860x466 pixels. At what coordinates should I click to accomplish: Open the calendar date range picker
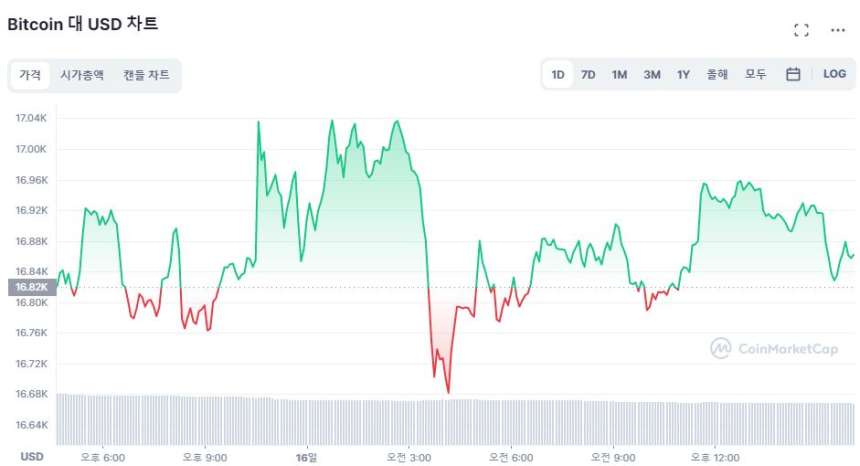793,74
